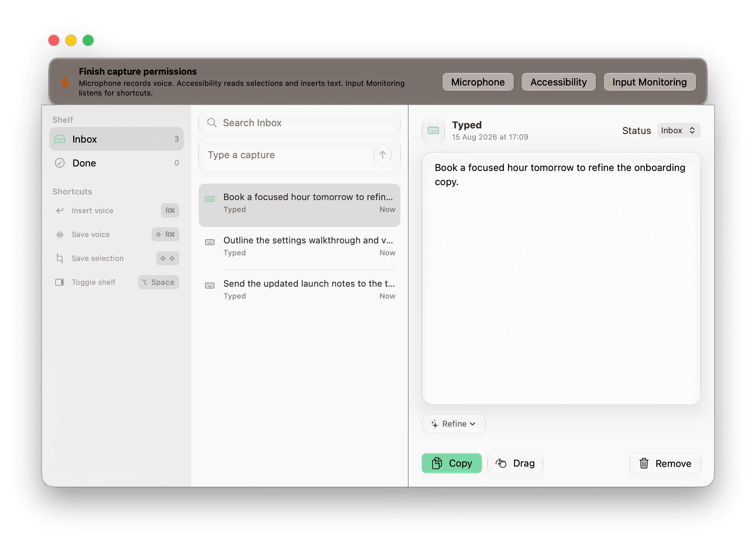Viewport: 756px width, 542px height.
Task: Click the orange hand icon in permissions banner
Action: tap(65, 82)
